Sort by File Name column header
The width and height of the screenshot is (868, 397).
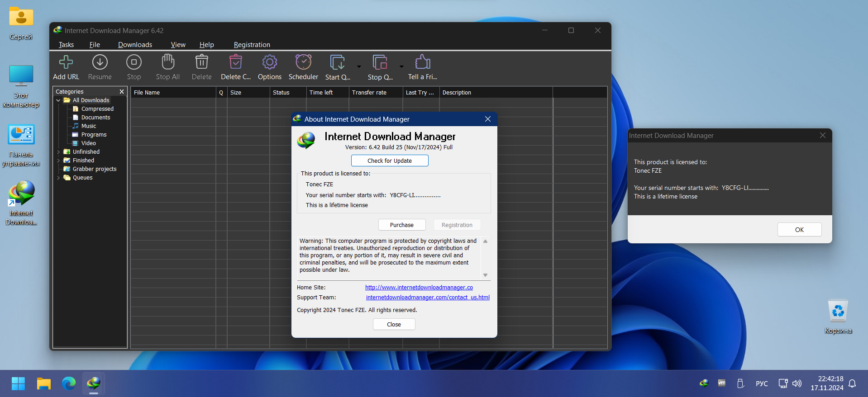tap(173, 92)
